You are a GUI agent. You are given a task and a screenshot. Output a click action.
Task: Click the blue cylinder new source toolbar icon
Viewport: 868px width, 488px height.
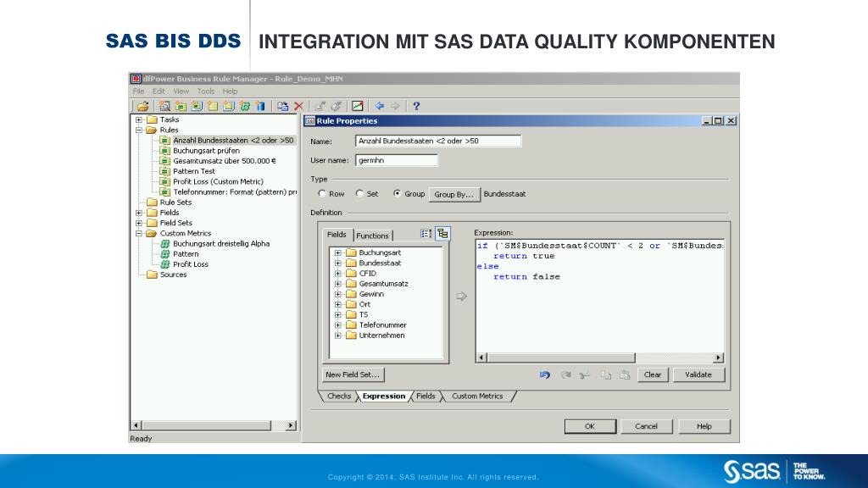(261, 106)
